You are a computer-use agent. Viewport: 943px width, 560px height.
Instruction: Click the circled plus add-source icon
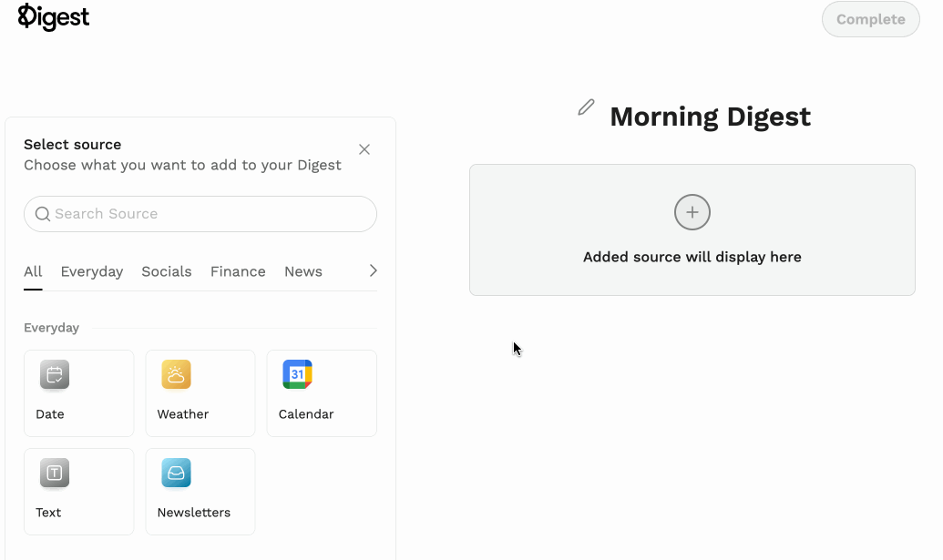pyautogui.click(x=692, y=213)
